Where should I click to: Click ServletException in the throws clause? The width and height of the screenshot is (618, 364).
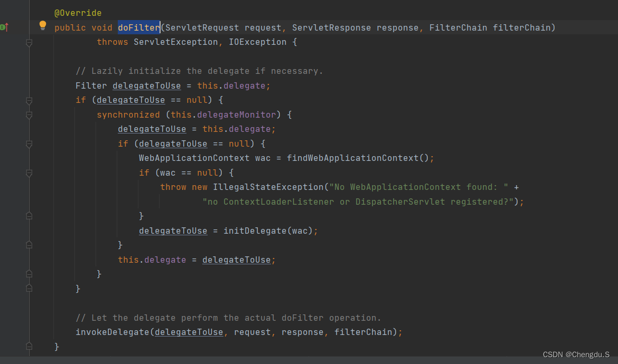(x=175, y=42)
